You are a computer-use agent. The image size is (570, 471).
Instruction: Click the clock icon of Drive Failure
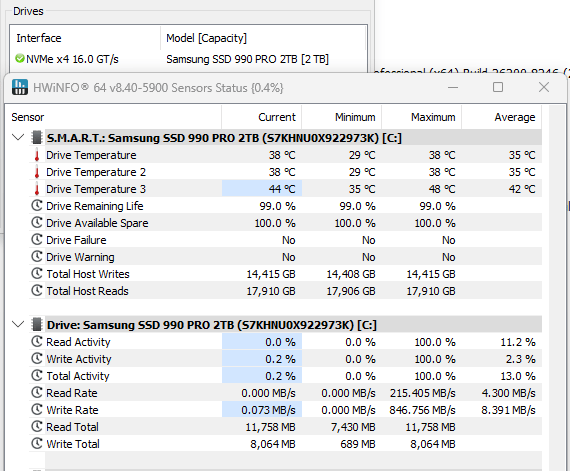point(37,239)
